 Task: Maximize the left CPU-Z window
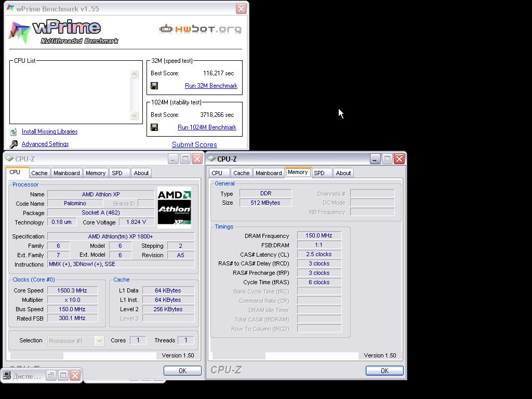[x=185, y=159]
